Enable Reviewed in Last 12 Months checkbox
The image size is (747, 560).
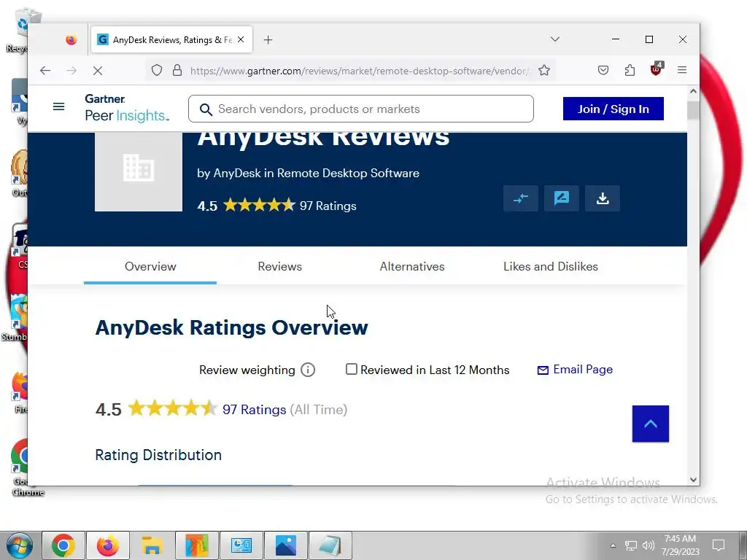[351, 369]
